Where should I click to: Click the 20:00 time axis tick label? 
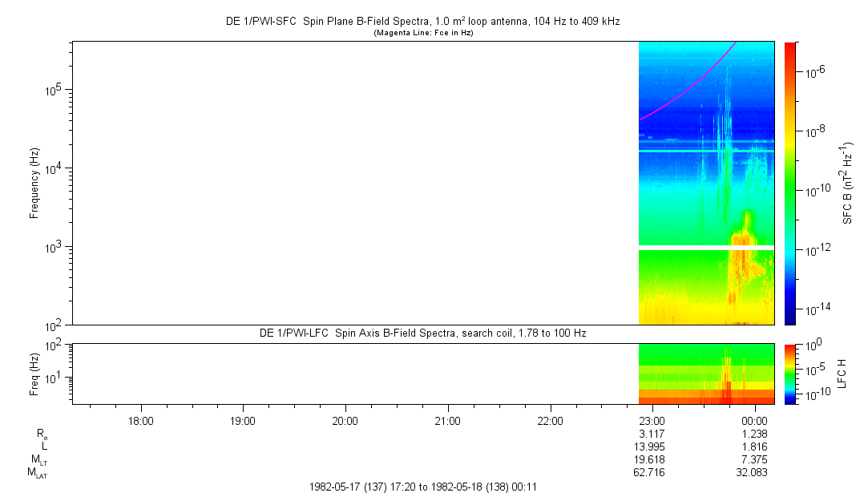pyautogui.click(x=345, y=419)
